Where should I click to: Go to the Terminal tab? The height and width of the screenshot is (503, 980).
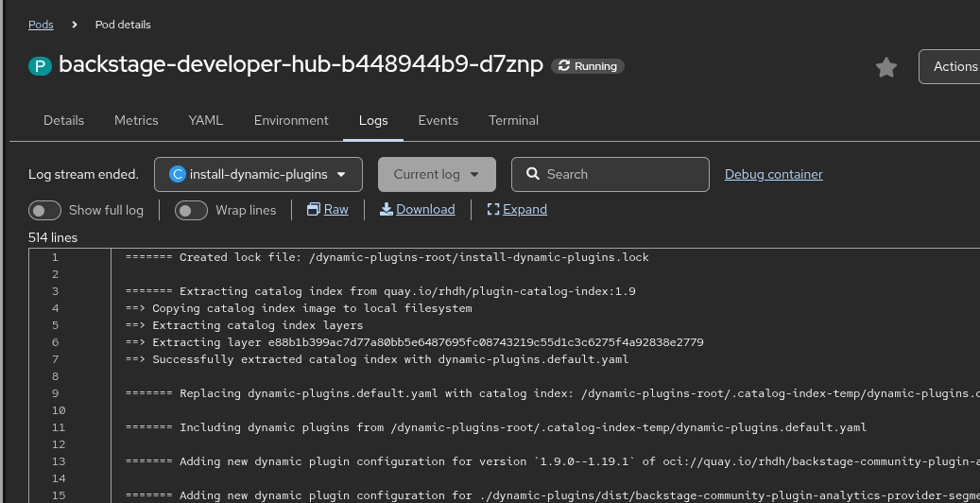[x=513, y=120]
